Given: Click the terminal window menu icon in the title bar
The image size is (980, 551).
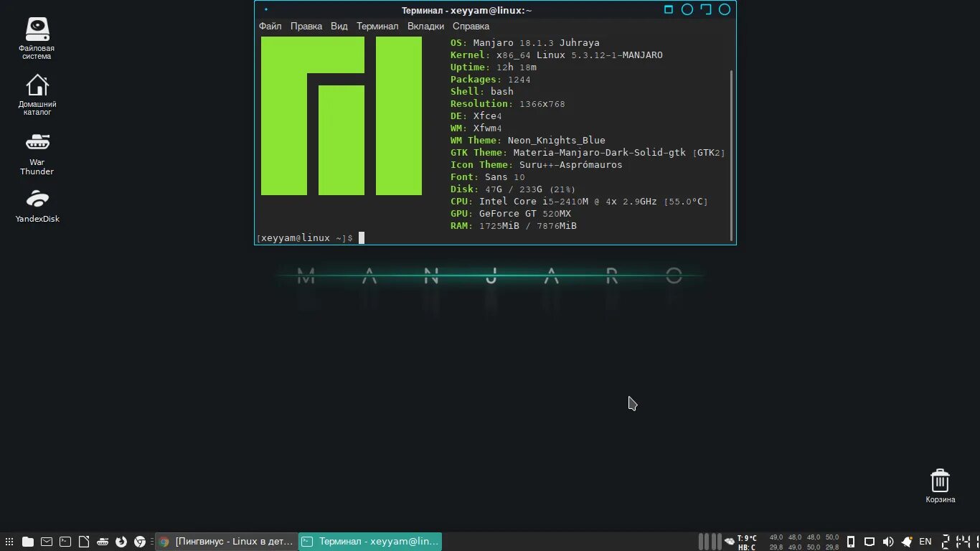Looking at the screenshot, I should click(266, 9).
